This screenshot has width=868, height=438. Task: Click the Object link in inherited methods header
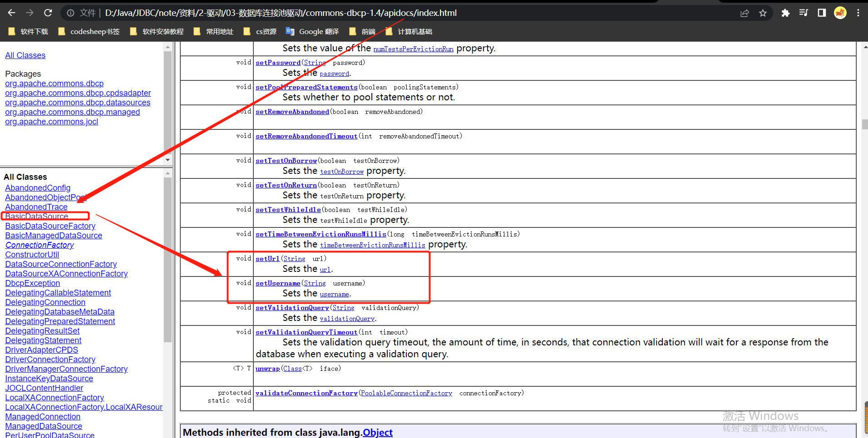pos(378,433)
